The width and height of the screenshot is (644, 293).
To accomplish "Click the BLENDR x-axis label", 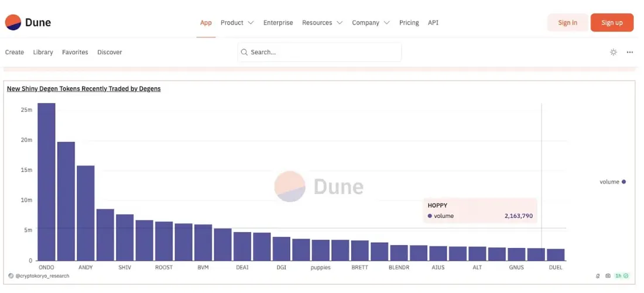I will [x=399, y=267].
